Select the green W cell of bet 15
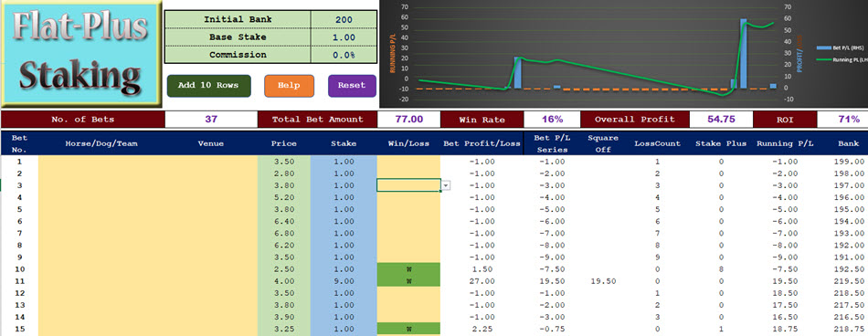This screenshot has width=868, height=336. [x=408, y=329]
